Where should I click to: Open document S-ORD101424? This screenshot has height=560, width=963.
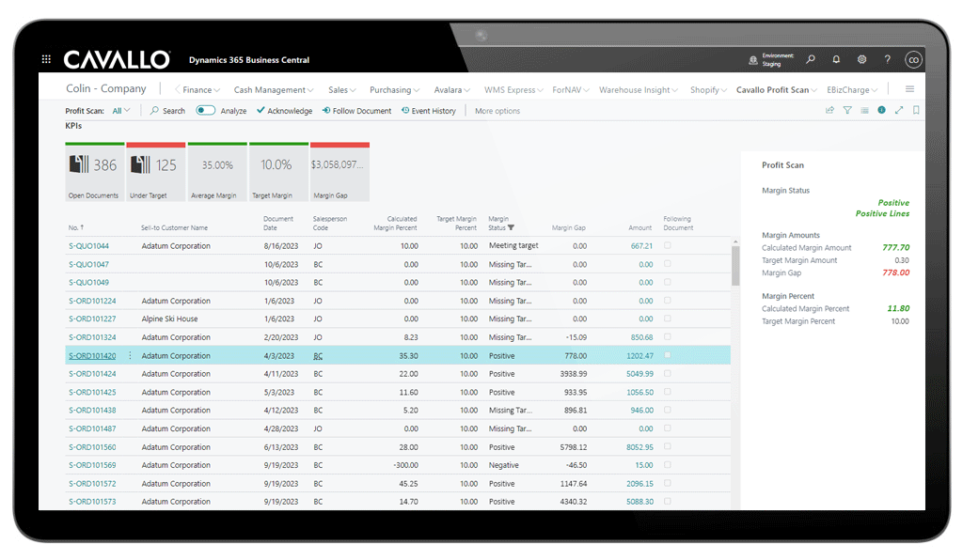92,374
